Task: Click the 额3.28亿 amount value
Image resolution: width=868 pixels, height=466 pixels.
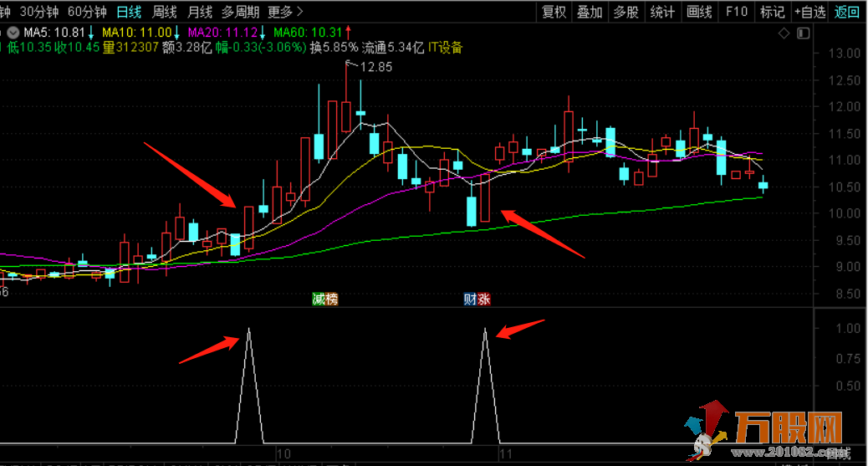Action: [187, 48]
